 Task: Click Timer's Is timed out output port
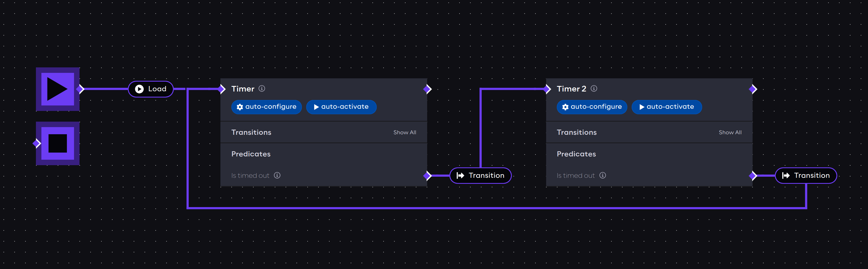pyautogui.click(x=427, y=176)
